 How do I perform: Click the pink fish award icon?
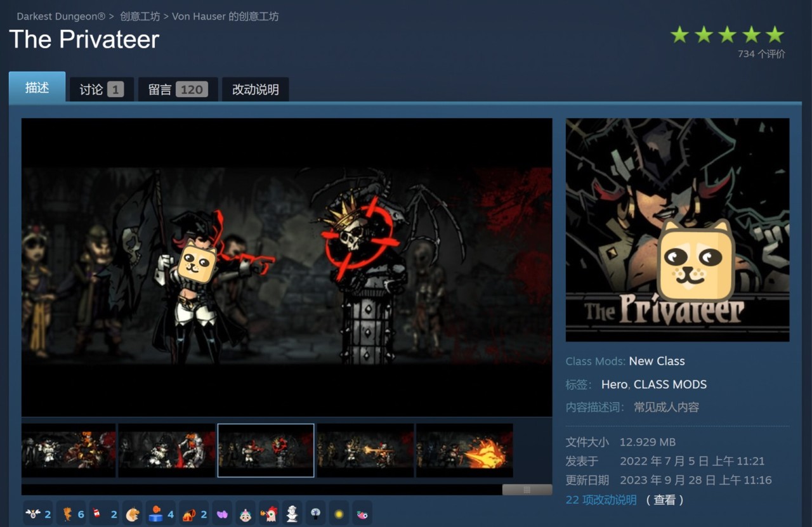coord(362,514)
